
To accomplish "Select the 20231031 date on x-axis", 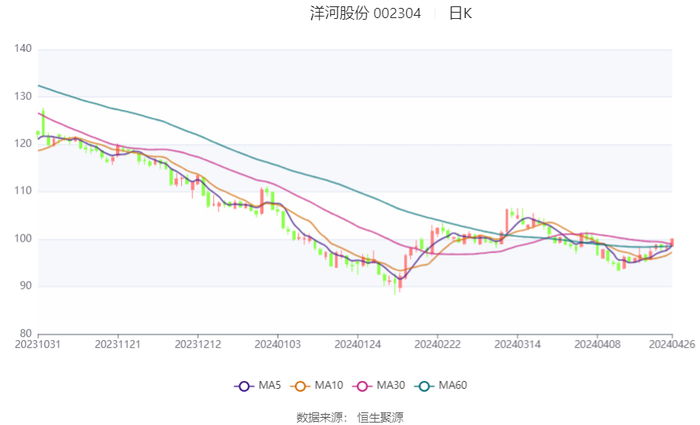I will coord(38,344).
